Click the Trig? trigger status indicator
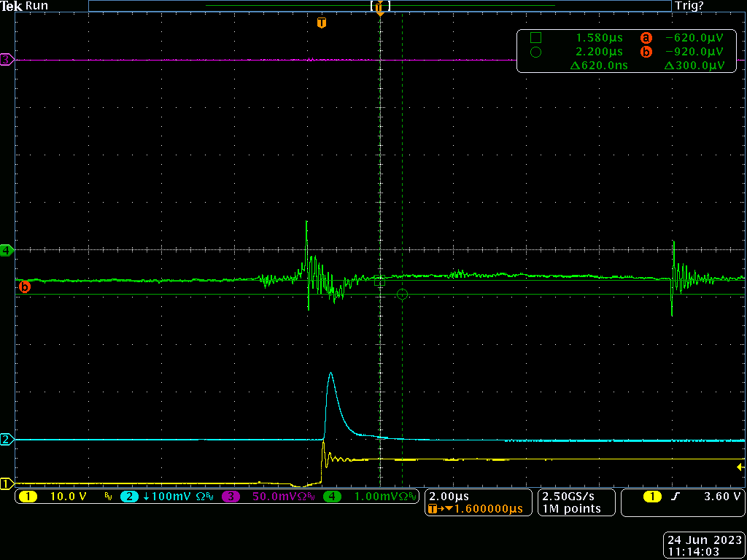Screen dimensions: 747x560 (689, 6)
